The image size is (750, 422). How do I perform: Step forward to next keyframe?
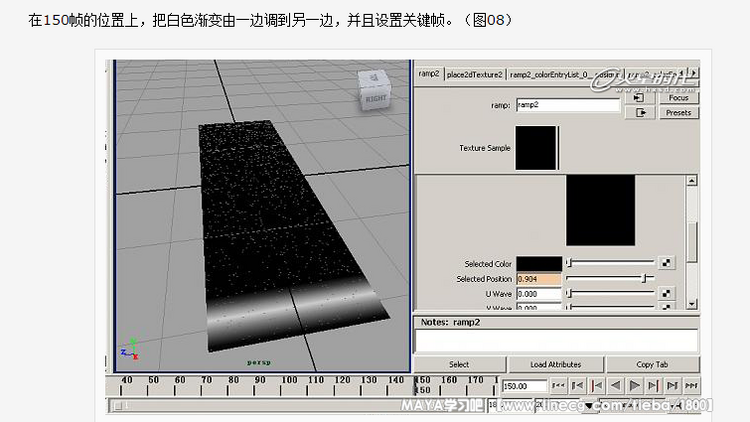653,385
